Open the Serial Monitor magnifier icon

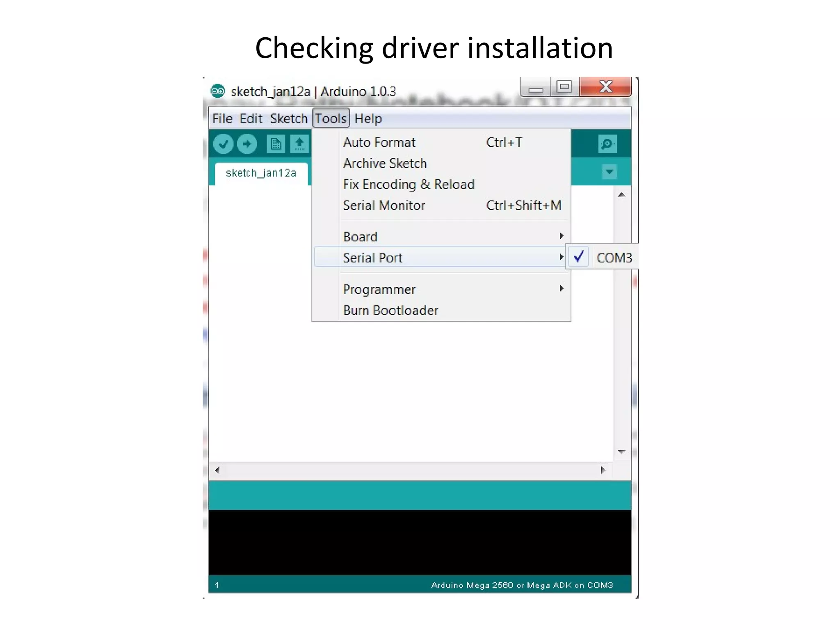tap(607, 144)
